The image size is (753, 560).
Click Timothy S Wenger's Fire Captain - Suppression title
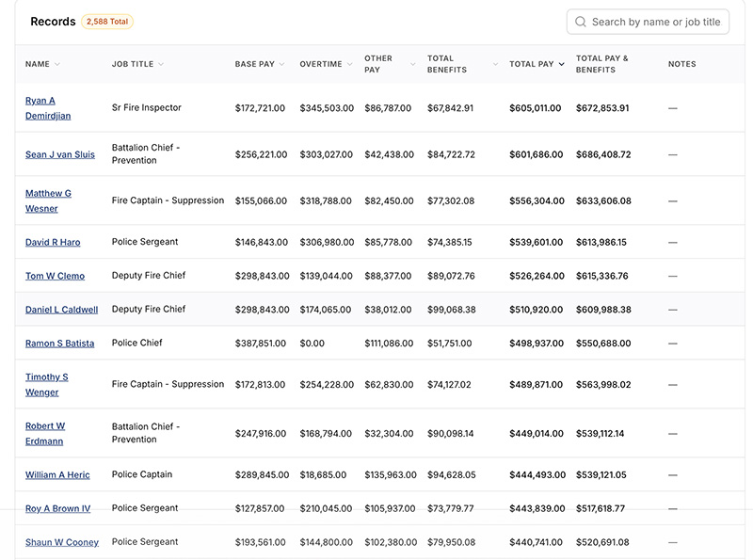168,384
